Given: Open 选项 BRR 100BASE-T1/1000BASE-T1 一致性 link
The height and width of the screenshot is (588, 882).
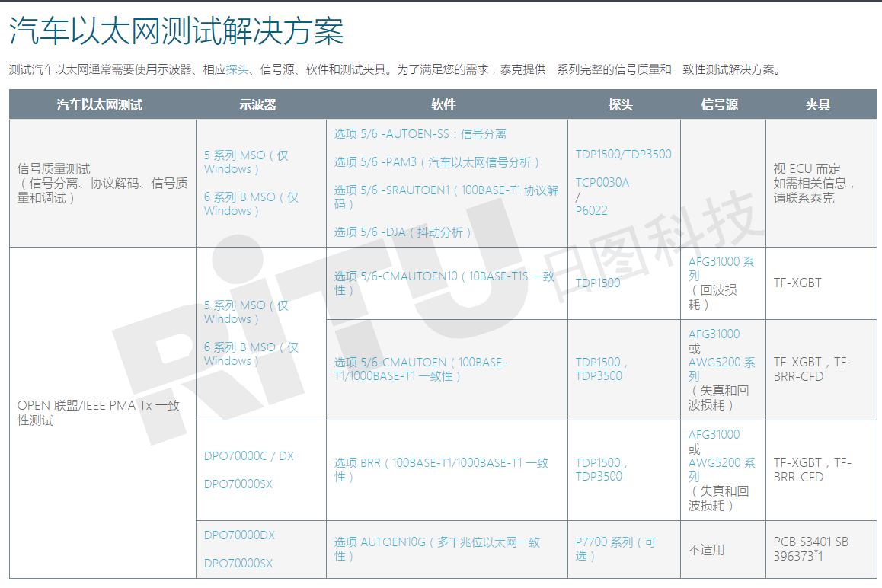Looking at the screenshot, I should click(440, 463).
